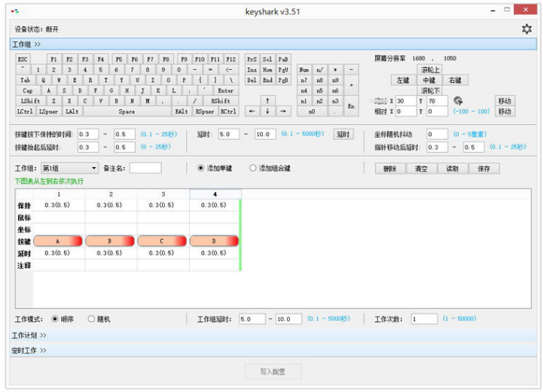Click the F5 key on virtual keyboard
This screenshot has width=543, height=392.
pos(119,59)
